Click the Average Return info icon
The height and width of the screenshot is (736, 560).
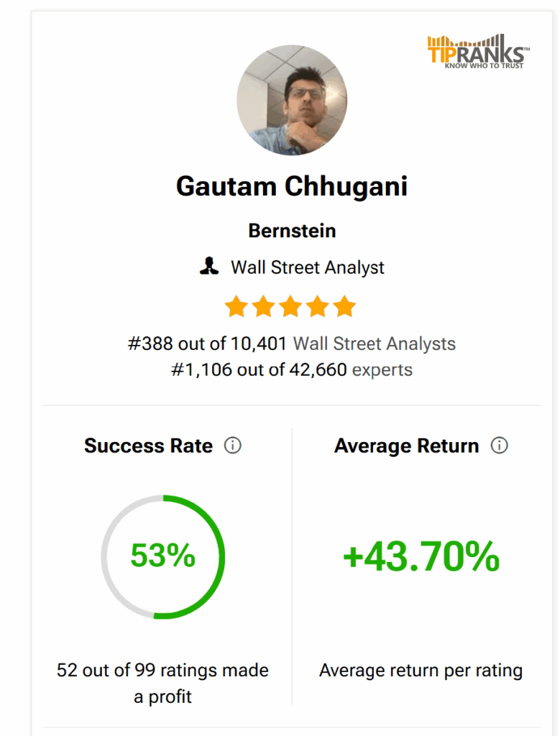[499, 446]
